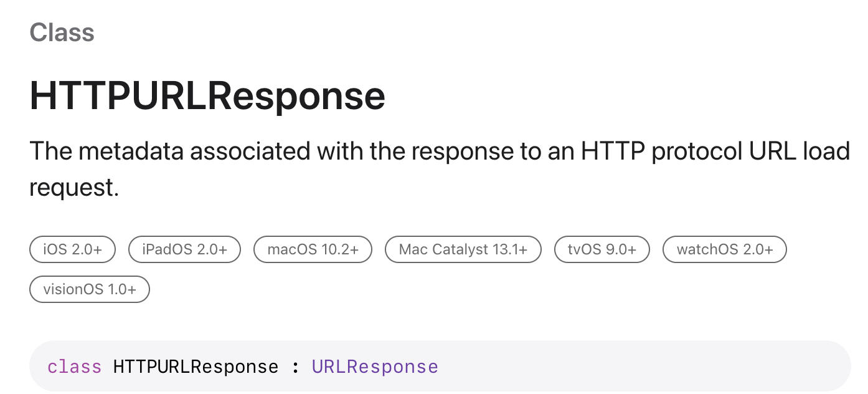Select the macOS 10.2+ availability badge
Viewport: 868px width, 394px height.
(313, 250)
